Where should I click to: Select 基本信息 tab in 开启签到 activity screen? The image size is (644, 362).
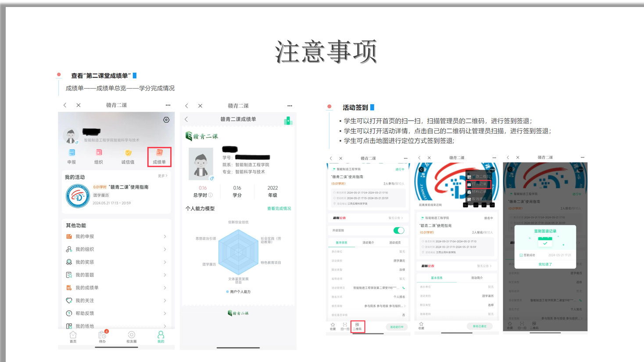341,242
